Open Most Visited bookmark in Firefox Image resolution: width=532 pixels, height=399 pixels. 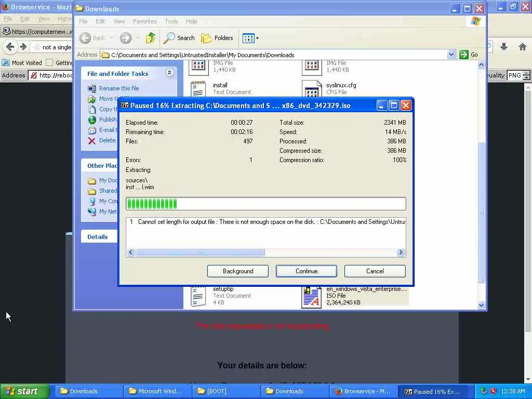pyautogui.click(x=22, y=63)
